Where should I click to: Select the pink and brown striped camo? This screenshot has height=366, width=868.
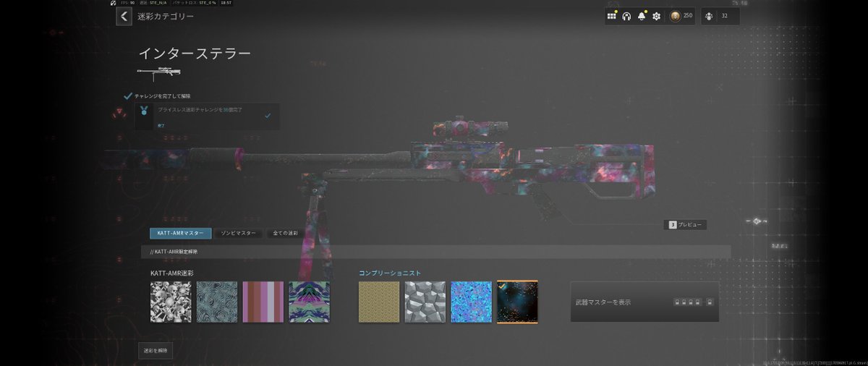[x=263, y=302]
